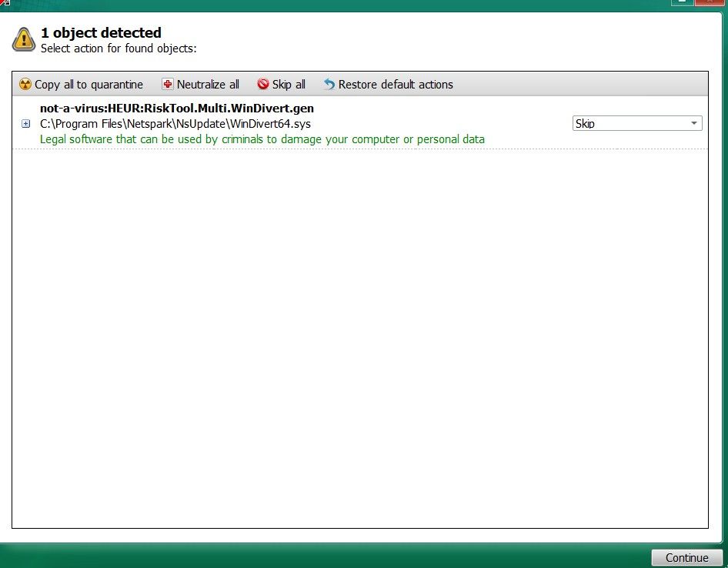Click the red cross Neutralize icon

point(167,84)
